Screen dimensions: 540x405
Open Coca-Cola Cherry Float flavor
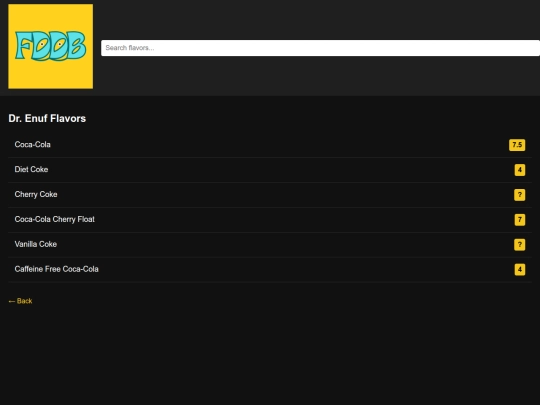(x=270, y=220)
